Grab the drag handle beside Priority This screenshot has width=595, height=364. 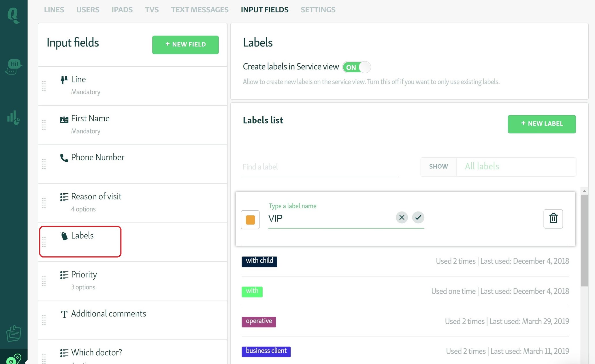click(x=44, y=281)
